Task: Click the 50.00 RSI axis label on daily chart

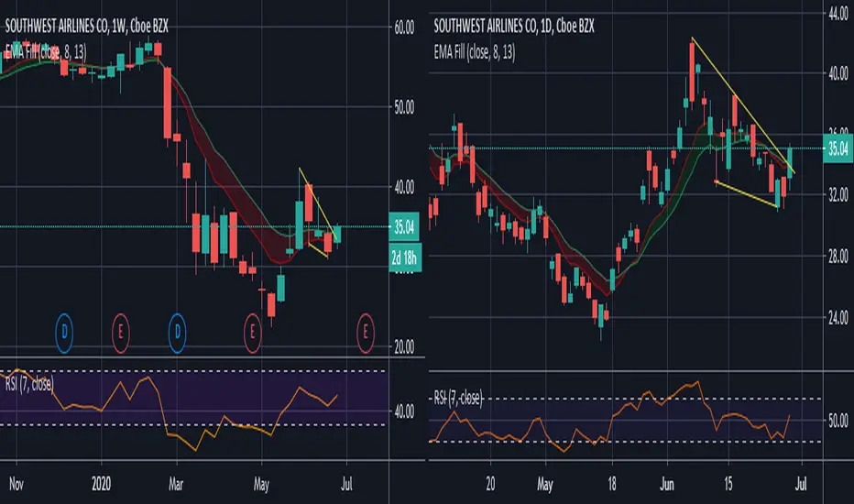Action: [838, 420]
